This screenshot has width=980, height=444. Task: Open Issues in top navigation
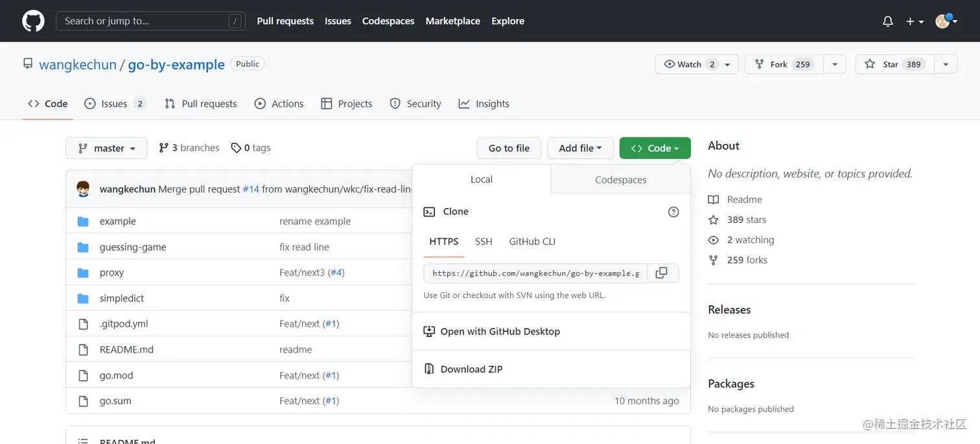click(338, 21)
